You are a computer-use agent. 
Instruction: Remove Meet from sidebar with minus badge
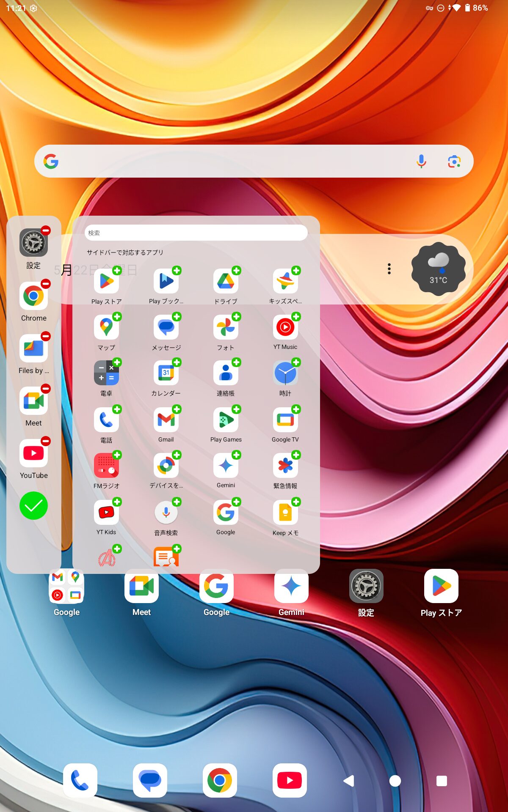point(46,389)
